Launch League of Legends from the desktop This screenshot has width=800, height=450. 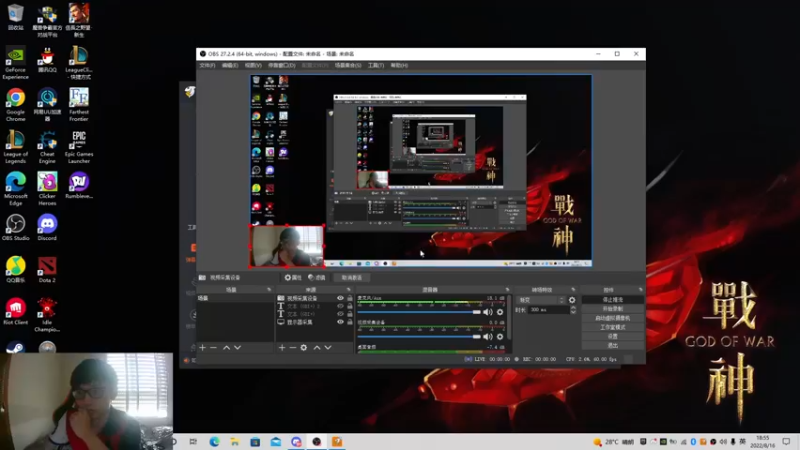pos(15,147)
